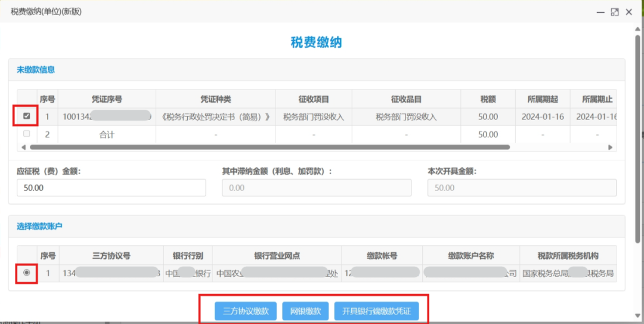Screen dimensions: 644x324
Task: Click the 其中滞纳金额 input field
Action: point(317,188)
